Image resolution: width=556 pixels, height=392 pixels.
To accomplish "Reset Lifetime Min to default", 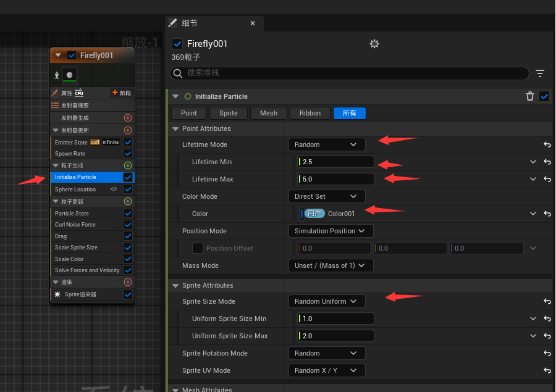I will (547, 162).
